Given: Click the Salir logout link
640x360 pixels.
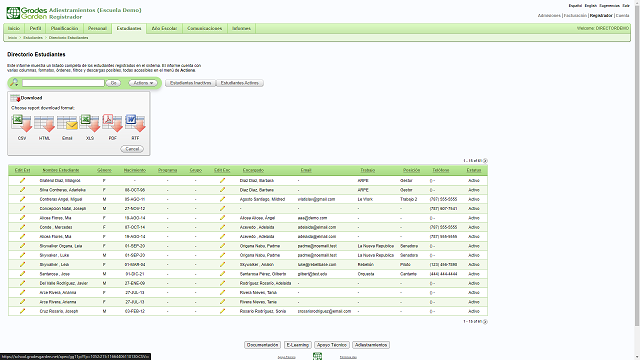Looking at the screenshot, I should [626, 6].
